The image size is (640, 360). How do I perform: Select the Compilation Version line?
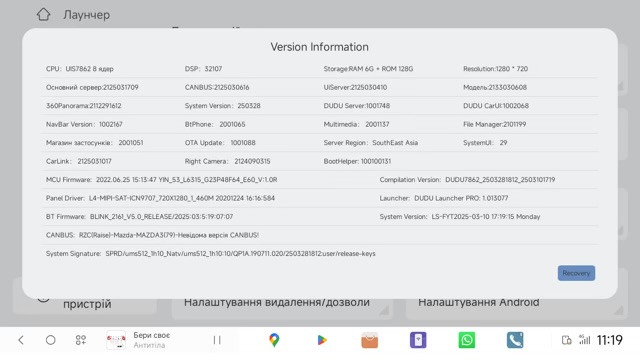[467, 180]
